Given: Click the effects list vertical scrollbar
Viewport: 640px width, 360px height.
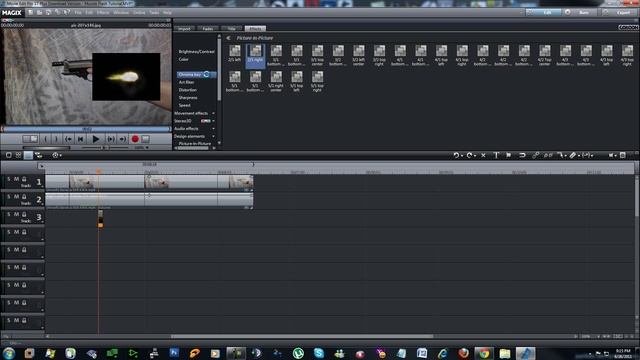Looking at the screenshot, I should click(220, 69).
